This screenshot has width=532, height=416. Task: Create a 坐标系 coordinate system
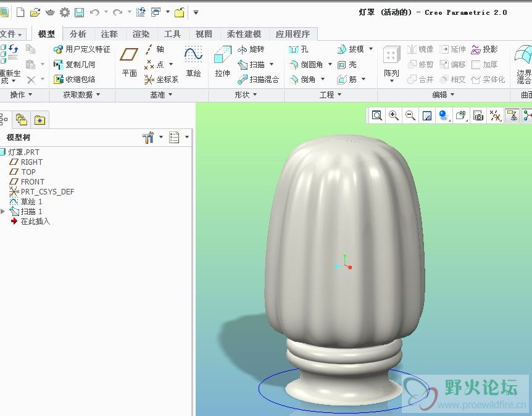pyautogui.click(x=162, y=80)
